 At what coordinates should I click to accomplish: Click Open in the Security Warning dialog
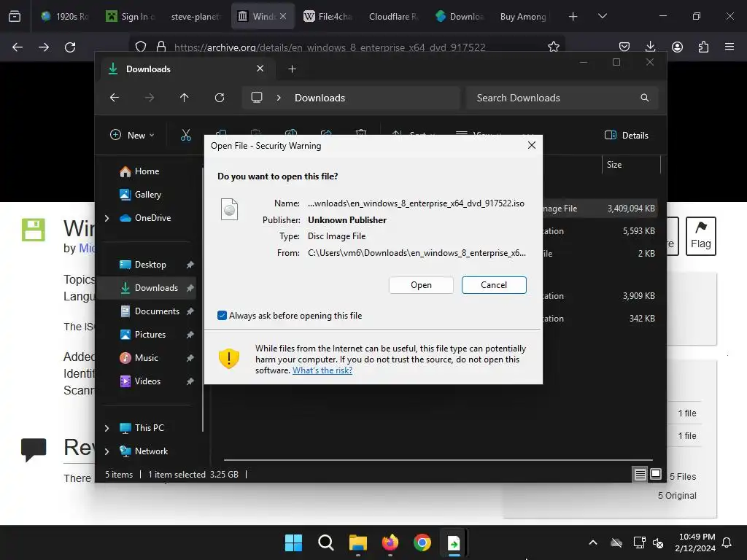(x=421, y=285)
